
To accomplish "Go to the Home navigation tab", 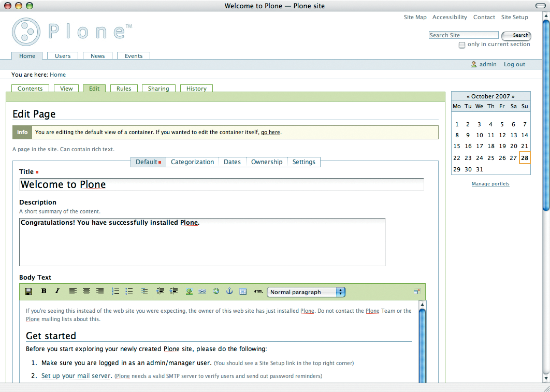I will (27, 56).
